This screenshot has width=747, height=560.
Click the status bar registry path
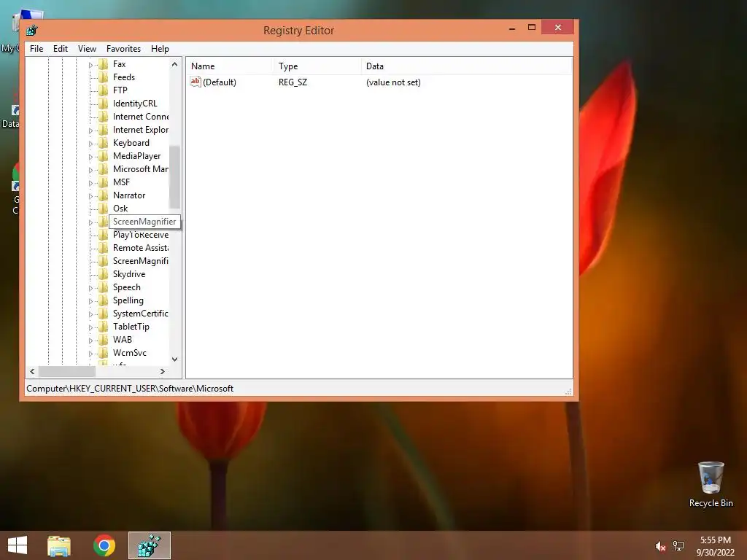130,389
